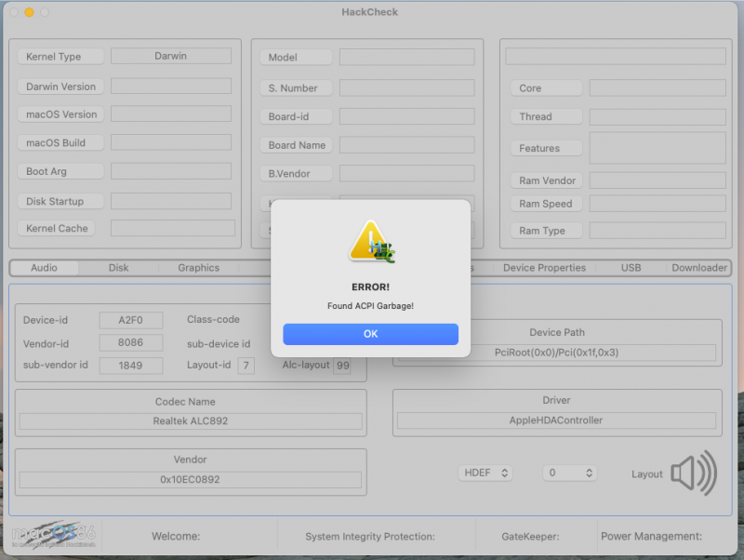This screenshot has width=744, height=560.
Task: Click the AppleHDAController driver field
Action: [556, 420]
